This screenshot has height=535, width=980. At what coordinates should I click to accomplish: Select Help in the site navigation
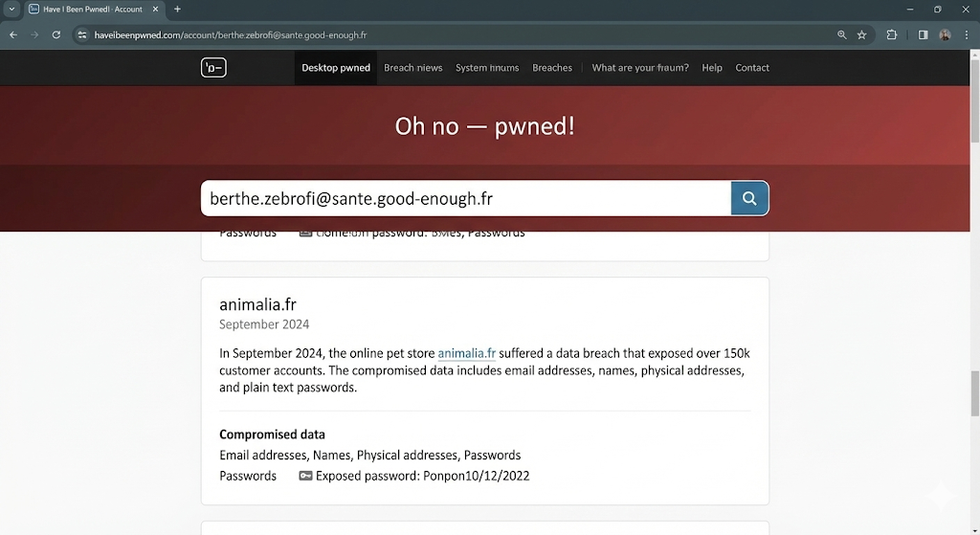[711, 68]
